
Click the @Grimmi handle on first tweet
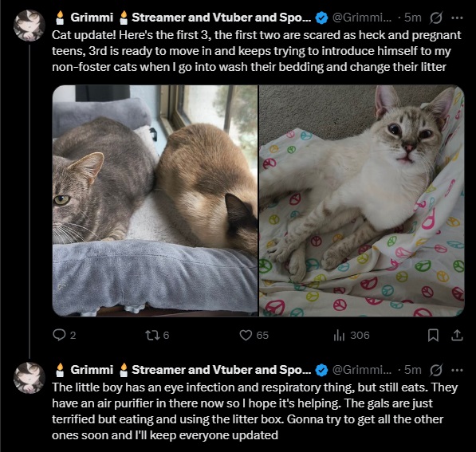(362, 18)
